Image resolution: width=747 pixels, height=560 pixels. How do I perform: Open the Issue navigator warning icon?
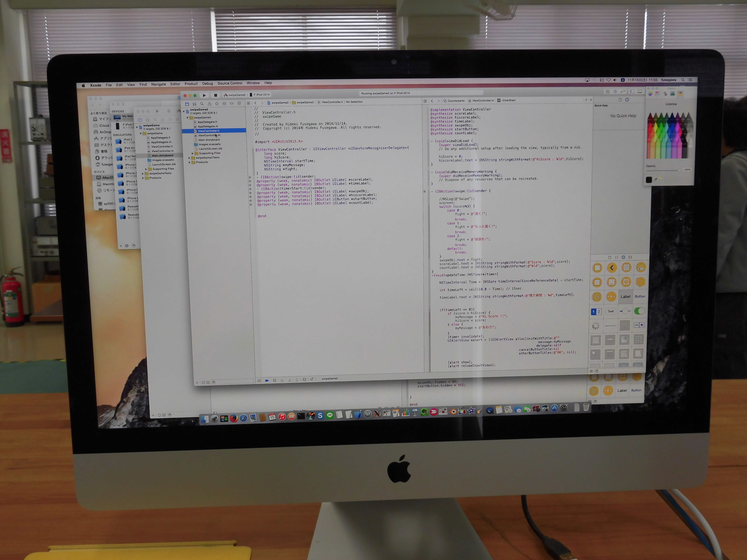coord(209,104)
